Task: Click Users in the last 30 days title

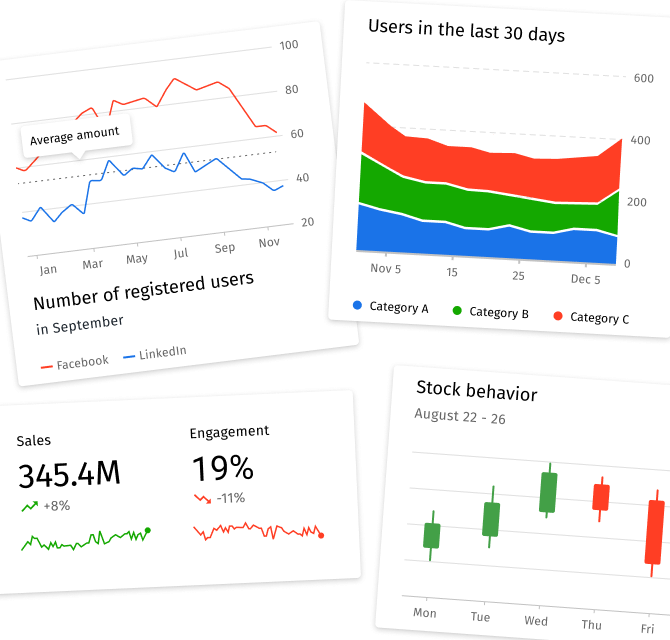Action: [467, 31]
